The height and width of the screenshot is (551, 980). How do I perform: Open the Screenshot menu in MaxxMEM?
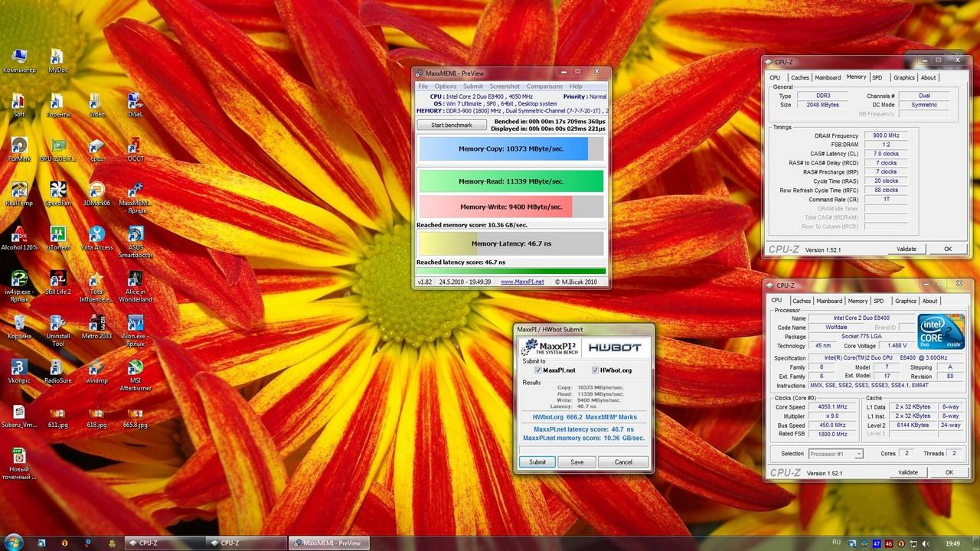click(x=505, y=86)
